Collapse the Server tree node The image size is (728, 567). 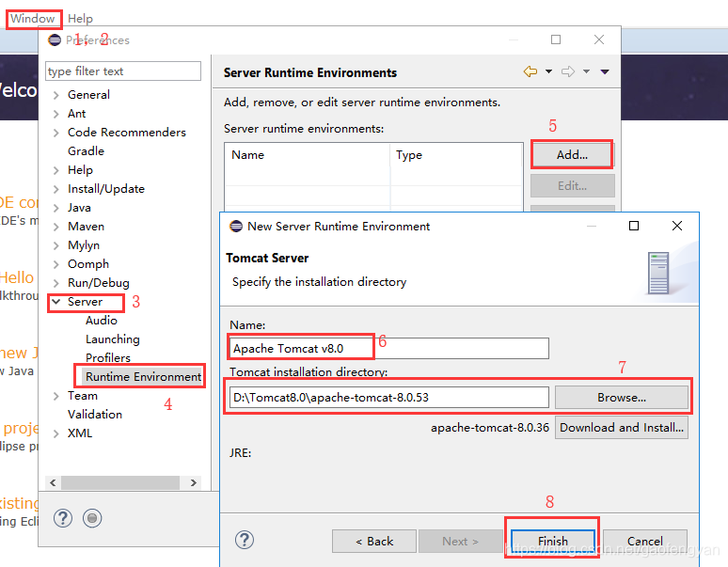56,302
